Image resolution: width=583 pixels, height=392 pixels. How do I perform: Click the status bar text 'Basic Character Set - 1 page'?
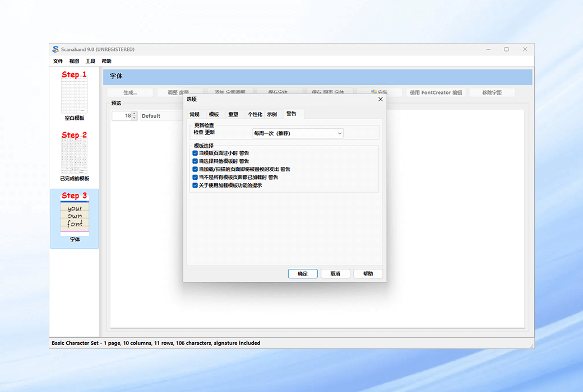pyautogui.click(x=86, y=343)
